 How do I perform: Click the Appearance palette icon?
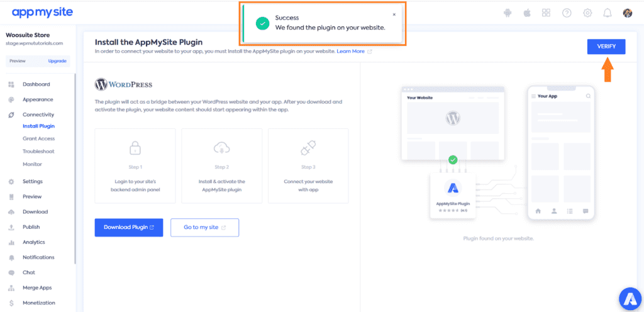(11, 100)
